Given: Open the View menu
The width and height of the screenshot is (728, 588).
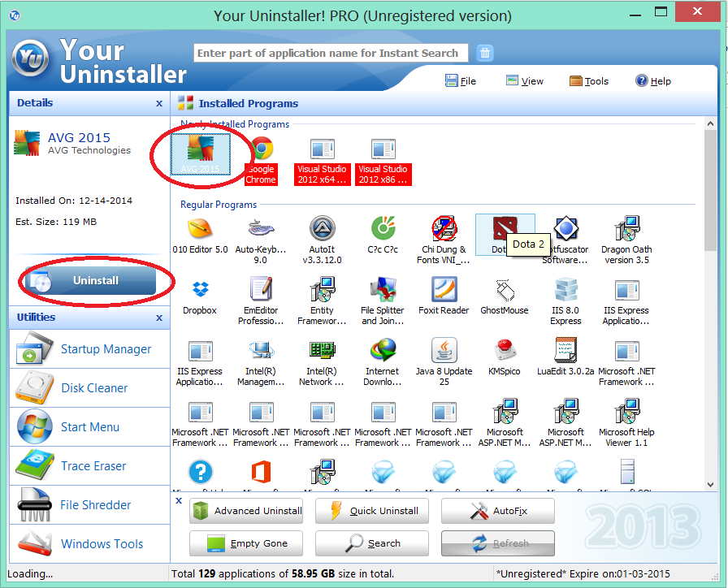Looking at the screenshot, I should [525, 81].
